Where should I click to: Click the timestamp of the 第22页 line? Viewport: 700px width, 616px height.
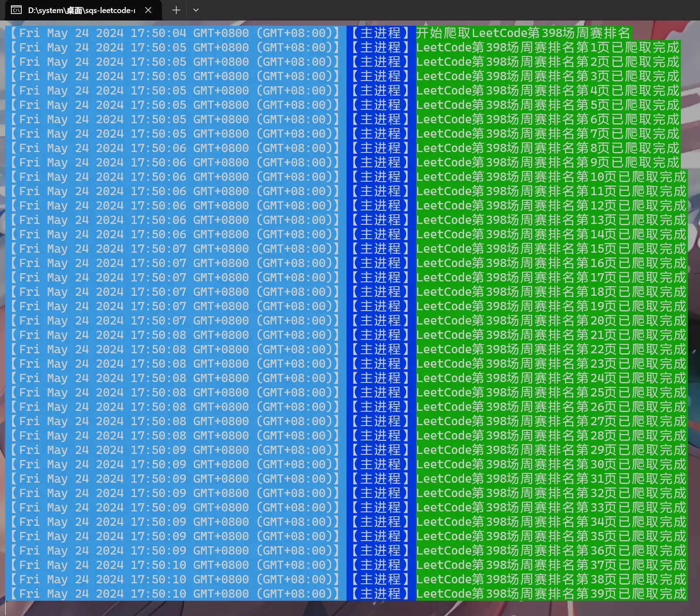click(174, 349)
